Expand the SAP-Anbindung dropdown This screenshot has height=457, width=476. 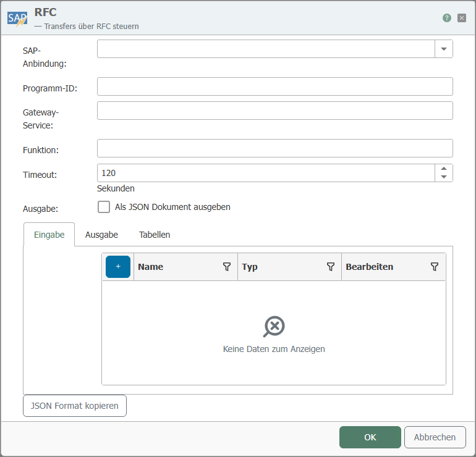coord(443,49)
